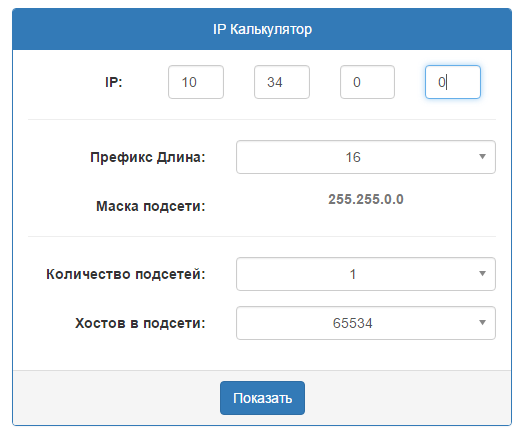The image size is (529, 440).
Task: Open the Количество подсетей dropdown
Action: (366, 274)
